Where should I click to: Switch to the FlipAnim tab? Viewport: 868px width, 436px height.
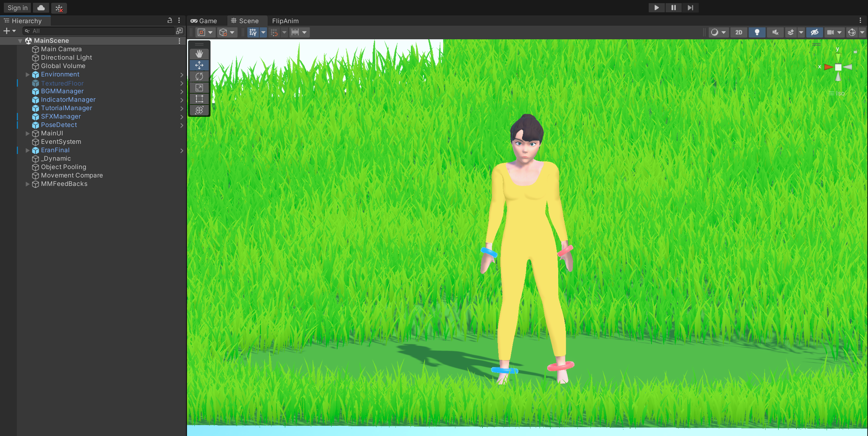click(x=285, y=21)
